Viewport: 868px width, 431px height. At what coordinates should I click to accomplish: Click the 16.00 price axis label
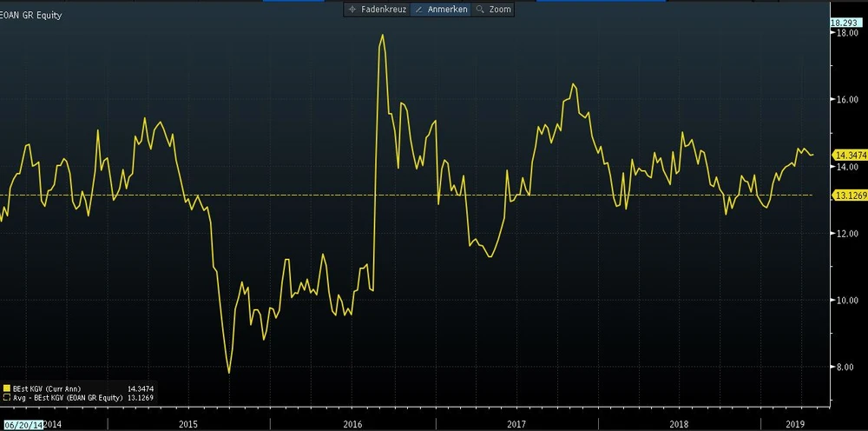[846, 100]
